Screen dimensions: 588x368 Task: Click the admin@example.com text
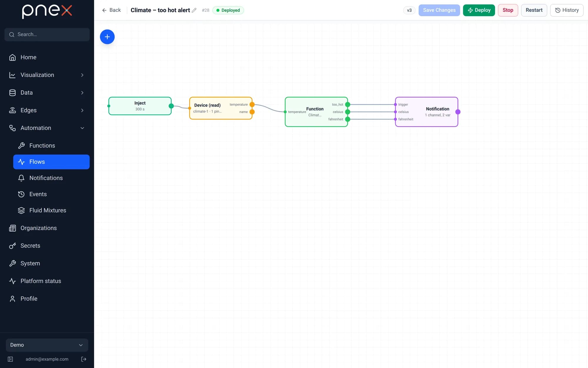click(x=47, y=359)
